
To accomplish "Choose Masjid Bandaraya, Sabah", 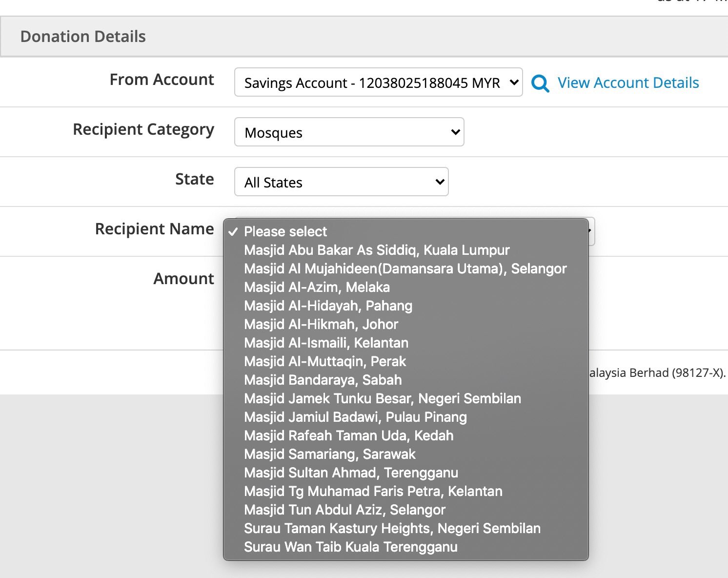I will [405, 380].
